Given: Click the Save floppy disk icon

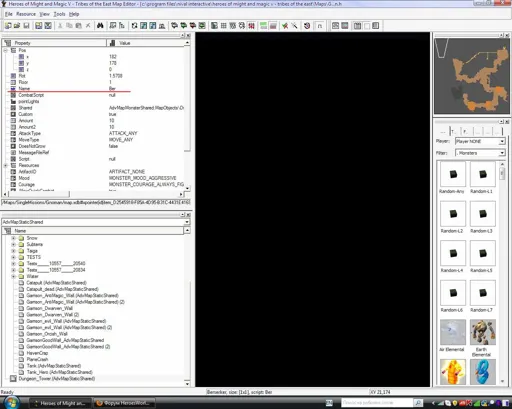Looking at the screenshot, I should tap(26, 26).
